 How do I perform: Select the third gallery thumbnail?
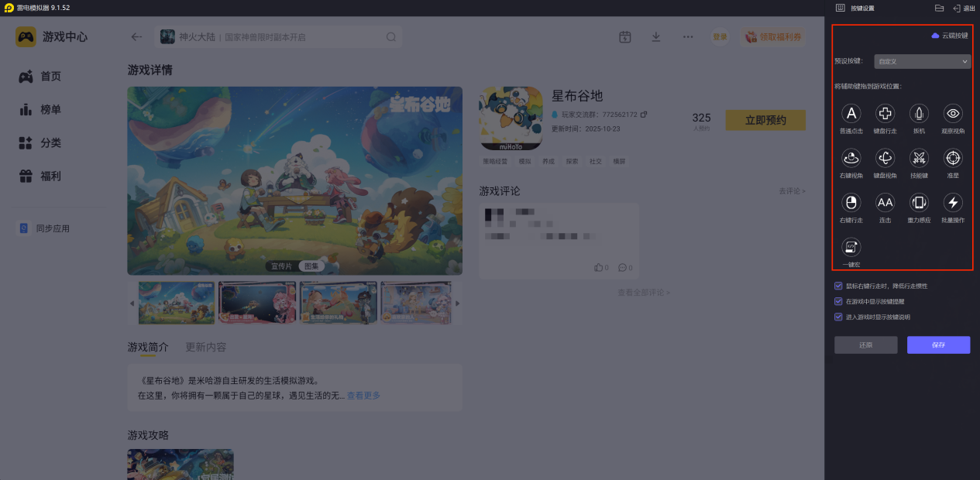click(x=339, y=302)
